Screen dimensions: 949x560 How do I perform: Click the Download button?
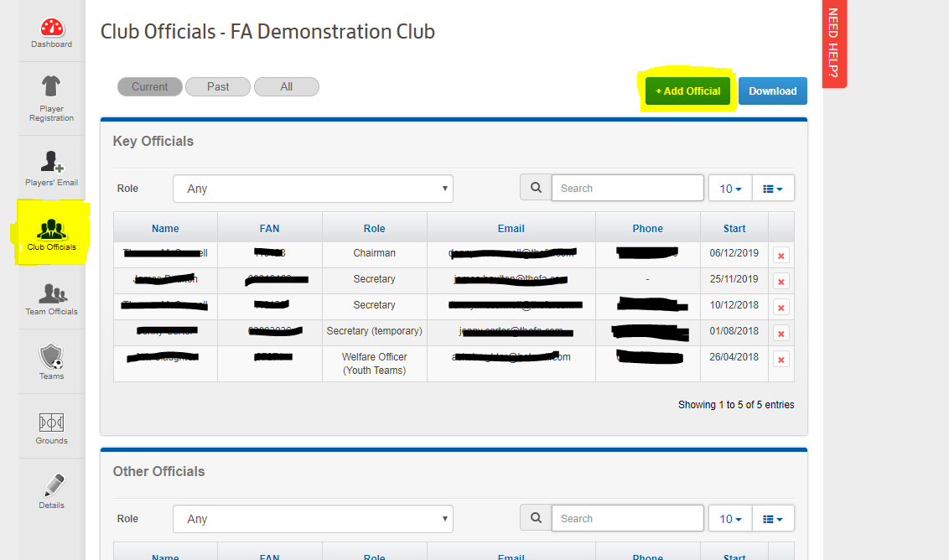click(773, 91)
